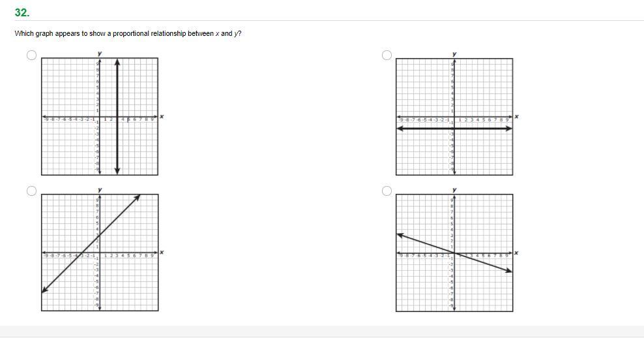Viewport: 644px width, 342px height.
Task: Click the x-axis label of the vertical line graph
Action: click(x=162, y=117)
